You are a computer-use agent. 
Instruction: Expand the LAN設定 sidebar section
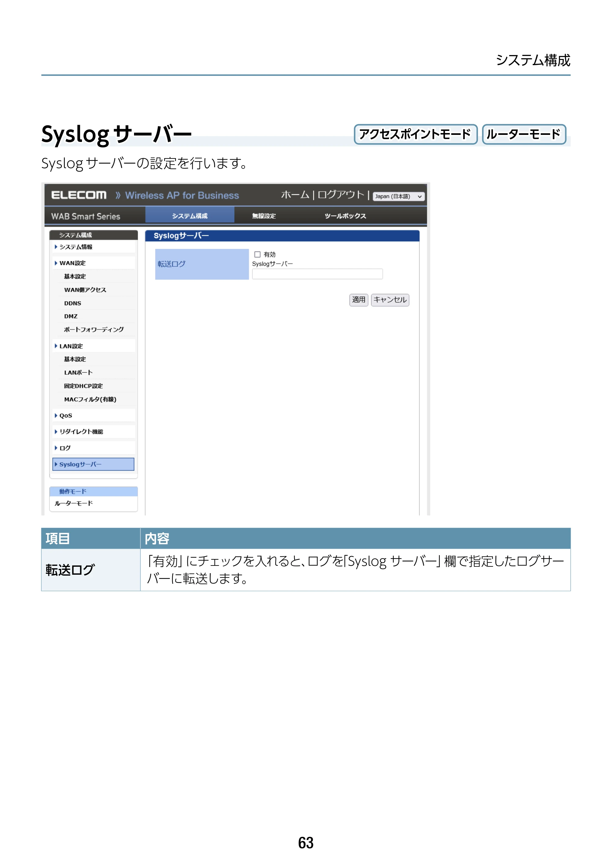(93, 346)
